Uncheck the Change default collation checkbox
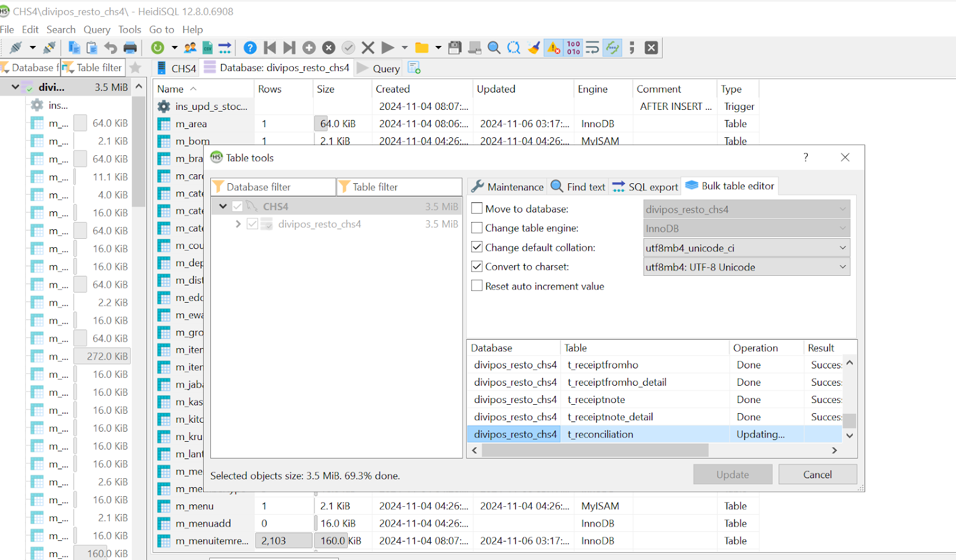Image resolution: width=956 pixels, height=560 pixels. click(477, 247)
